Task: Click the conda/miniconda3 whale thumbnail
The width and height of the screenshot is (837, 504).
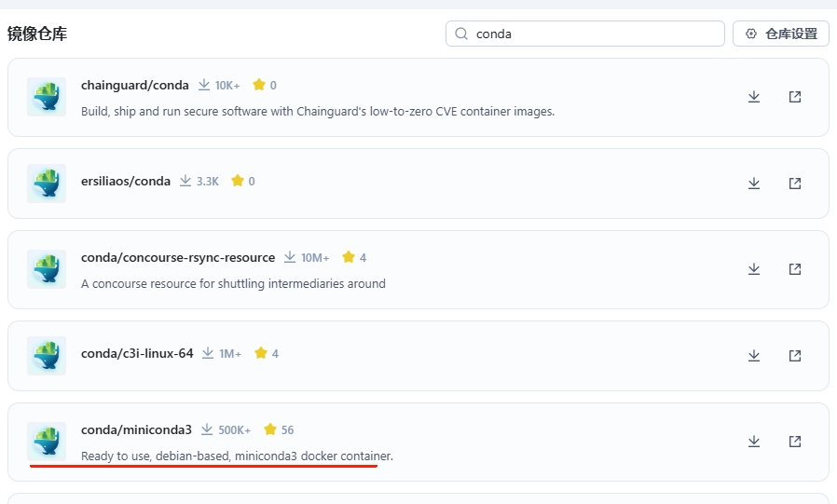Action: (47, 441)
